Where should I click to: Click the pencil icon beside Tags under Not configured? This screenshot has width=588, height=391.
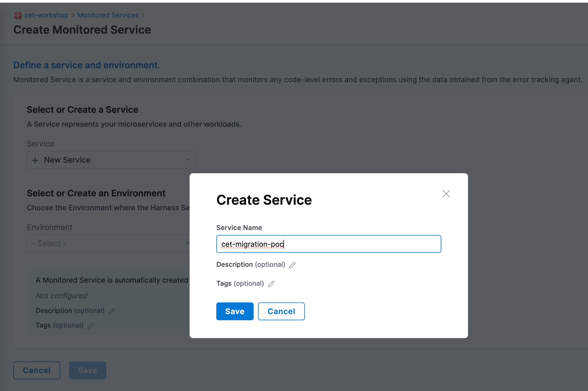[x=90, y=326]
